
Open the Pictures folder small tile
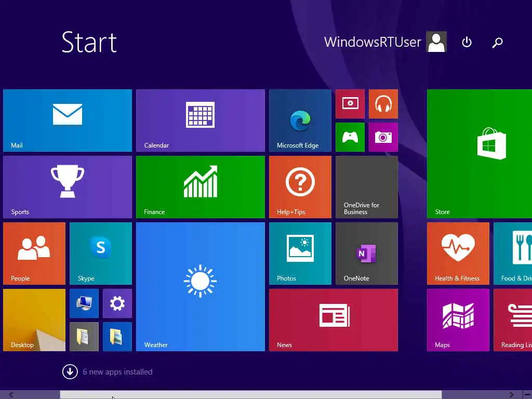pos(117,337)
